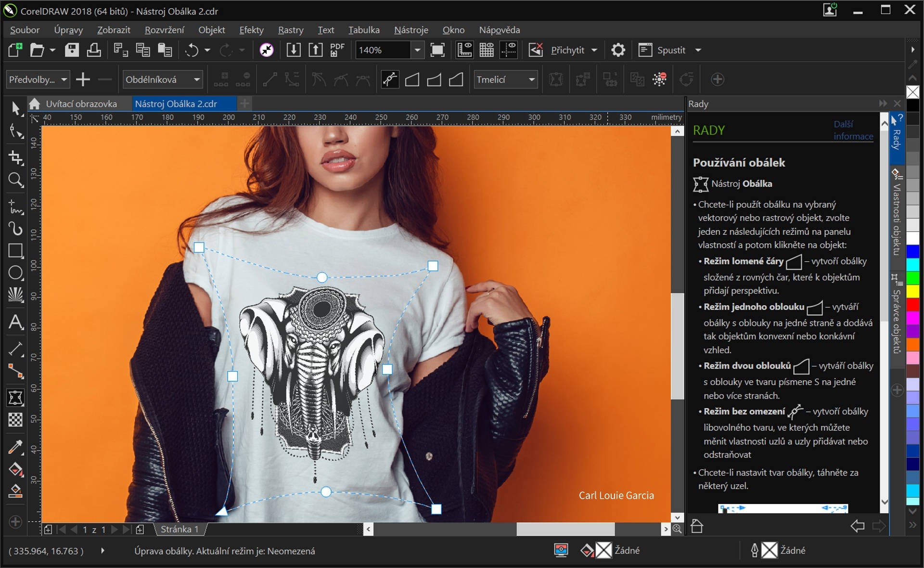Select the Text tool
The image size is (924, 568).
[15, 322]
